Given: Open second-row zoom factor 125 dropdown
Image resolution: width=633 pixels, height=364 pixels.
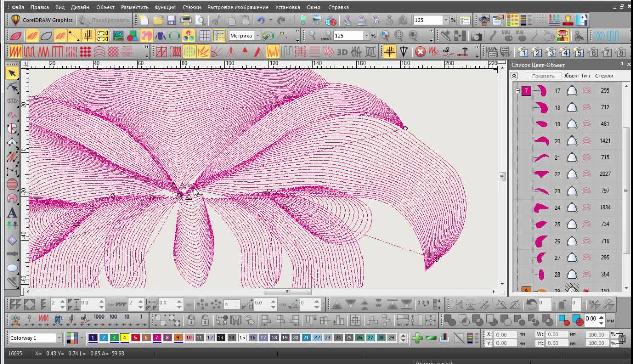Looking at the screenshot, I should tap(367, 36).
